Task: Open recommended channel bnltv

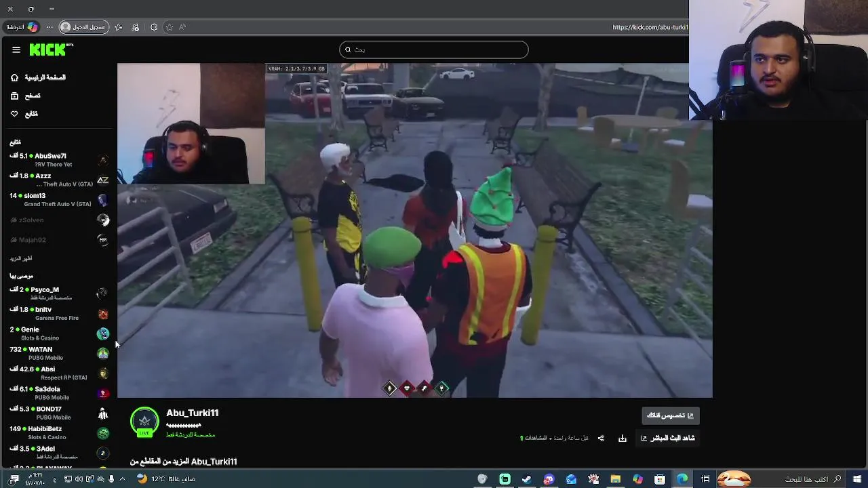Action: pyautogui.click(x=59, y=313)
